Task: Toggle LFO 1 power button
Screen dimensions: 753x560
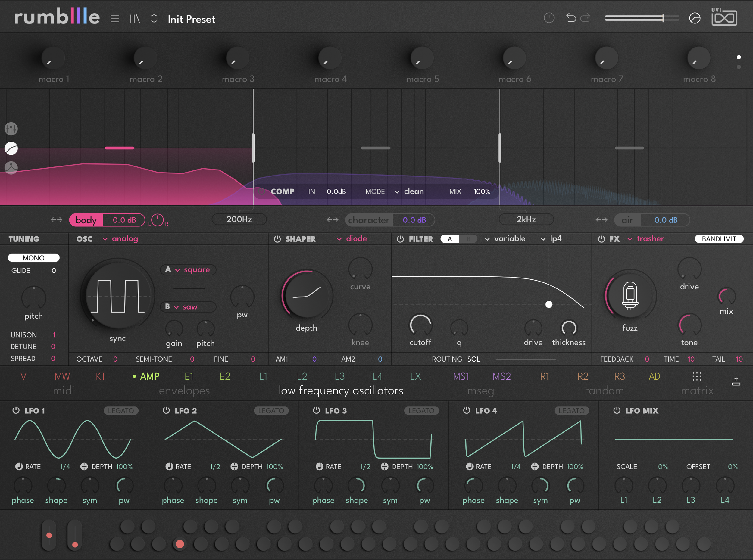Action: (x=16, y=410)
